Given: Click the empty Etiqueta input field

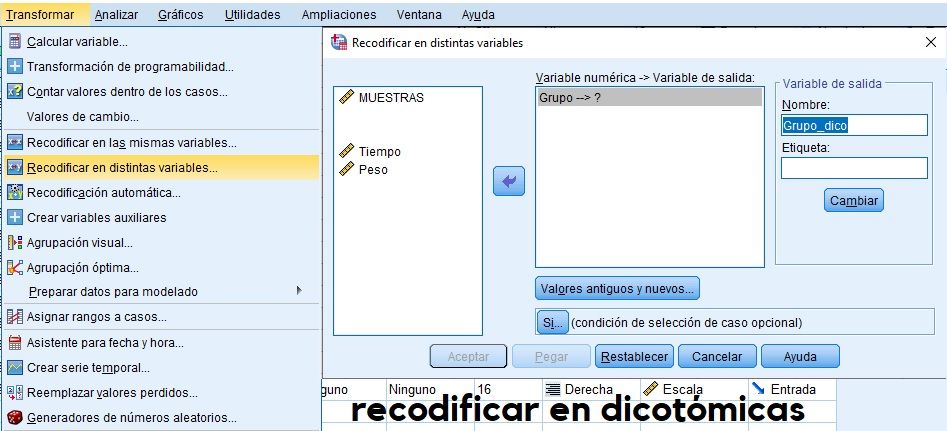Looking at the screenshot, I should click(x=854, y=168).
